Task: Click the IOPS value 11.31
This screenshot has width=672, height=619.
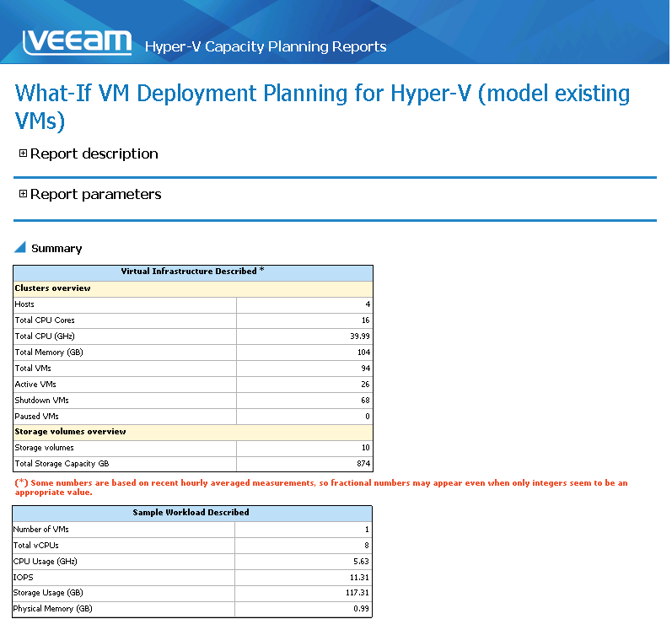Action: coord(359,578)
